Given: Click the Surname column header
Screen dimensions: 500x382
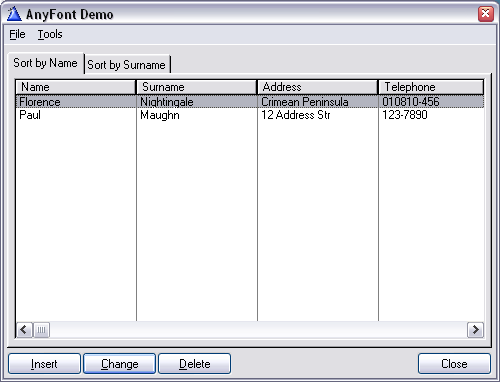Looking at the screenshot, I should coord(197,87).
